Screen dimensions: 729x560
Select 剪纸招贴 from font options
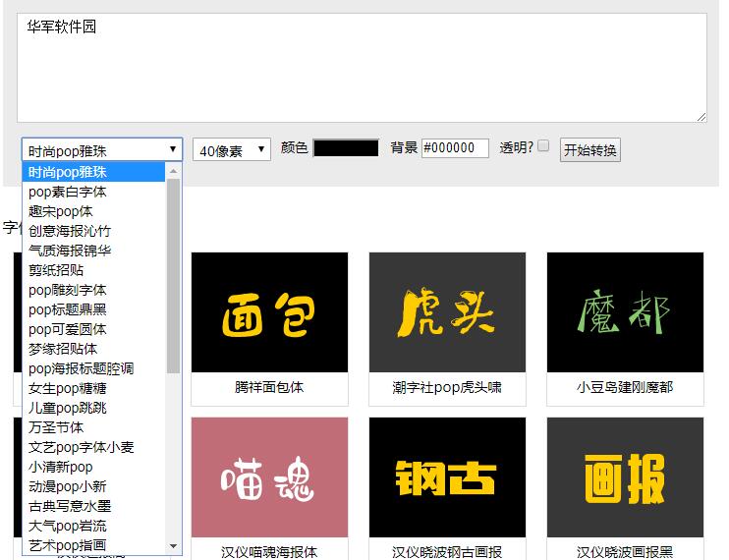coord(56,270)
